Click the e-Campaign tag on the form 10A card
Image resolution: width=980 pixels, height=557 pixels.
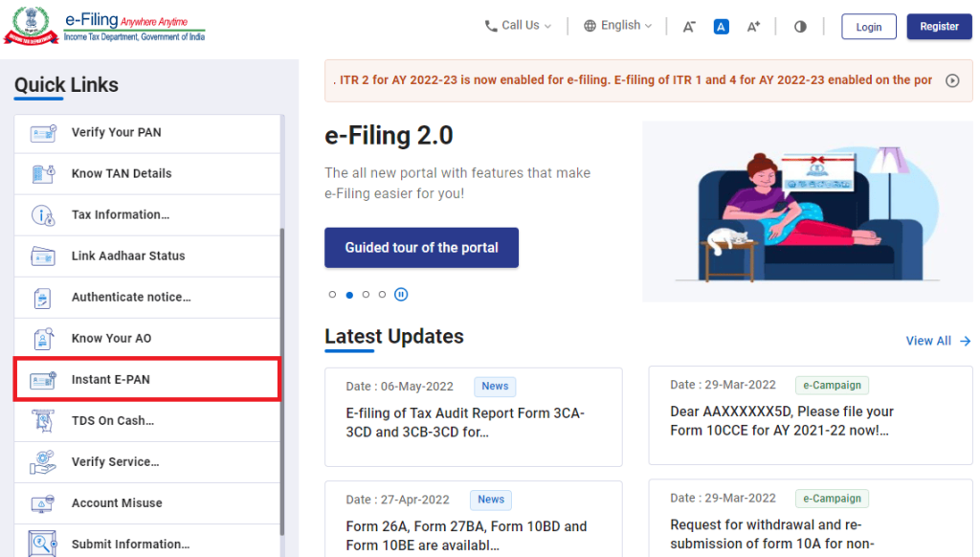832,499
